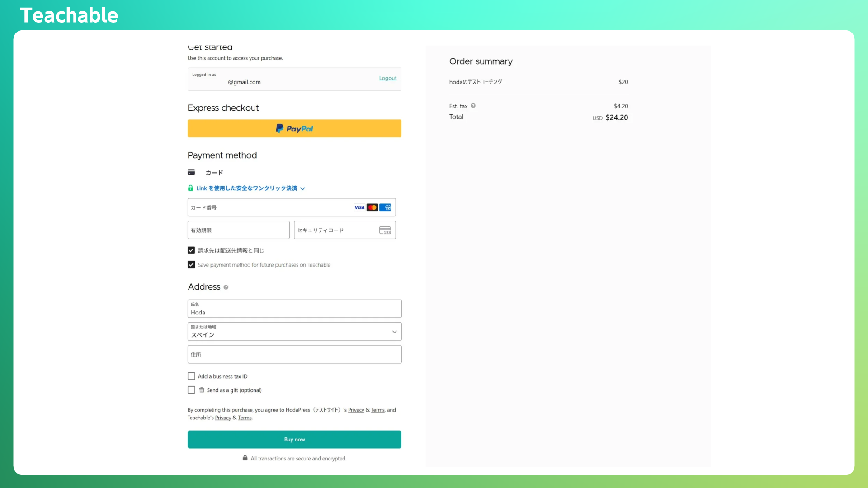Click the Logout link
Image resolution: width=868 pixels, height=488 pixels.
click(x=387, y=78)
